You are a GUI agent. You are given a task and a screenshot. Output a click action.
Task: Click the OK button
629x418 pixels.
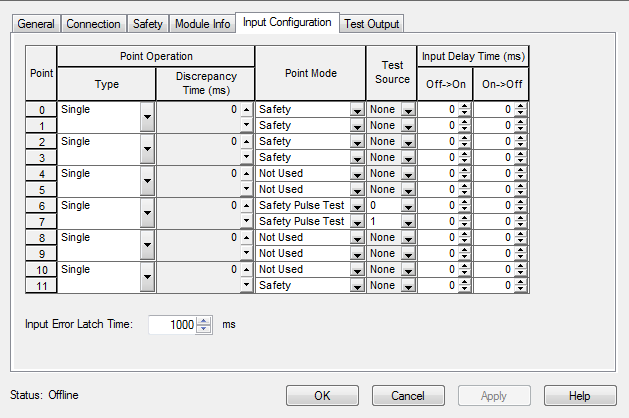(322, 395)
